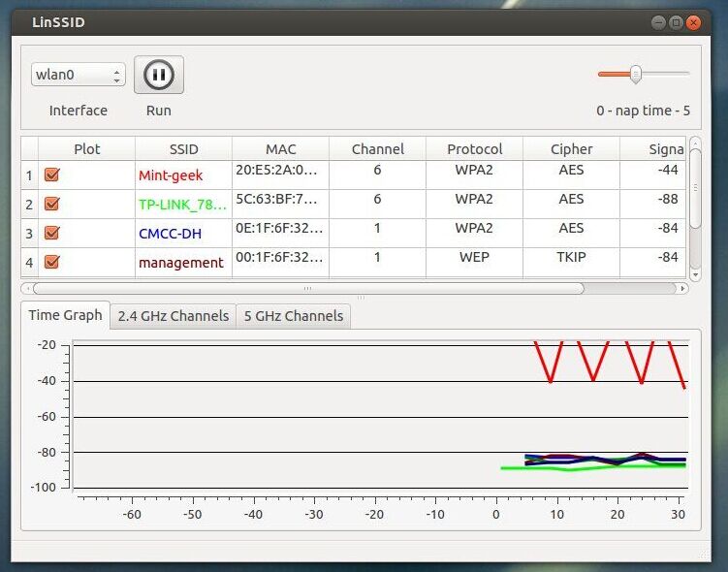Click MAC cell 5C:63:BF:7…

tap(280, 205)
